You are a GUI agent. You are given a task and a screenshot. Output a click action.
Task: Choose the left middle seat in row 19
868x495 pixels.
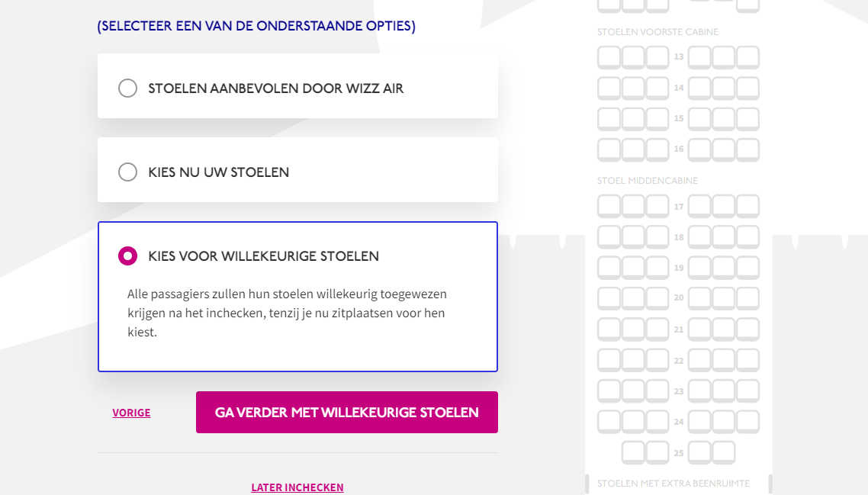[633, 268]
